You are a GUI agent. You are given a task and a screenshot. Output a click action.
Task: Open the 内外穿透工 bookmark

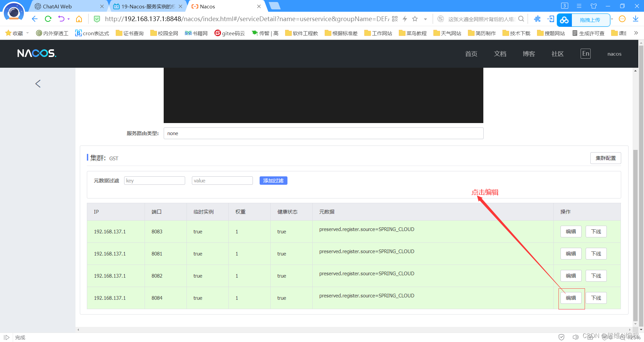pos(52,33)
